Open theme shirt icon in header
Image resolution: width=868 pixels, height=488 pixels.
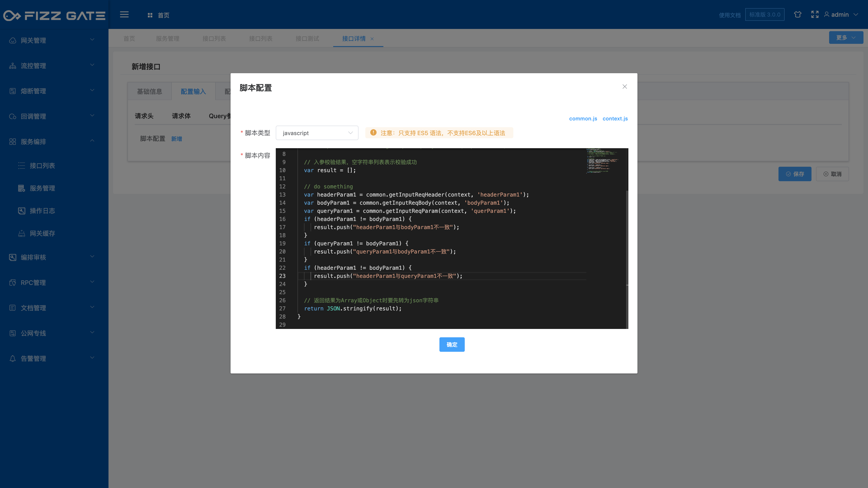coord(797,14)
